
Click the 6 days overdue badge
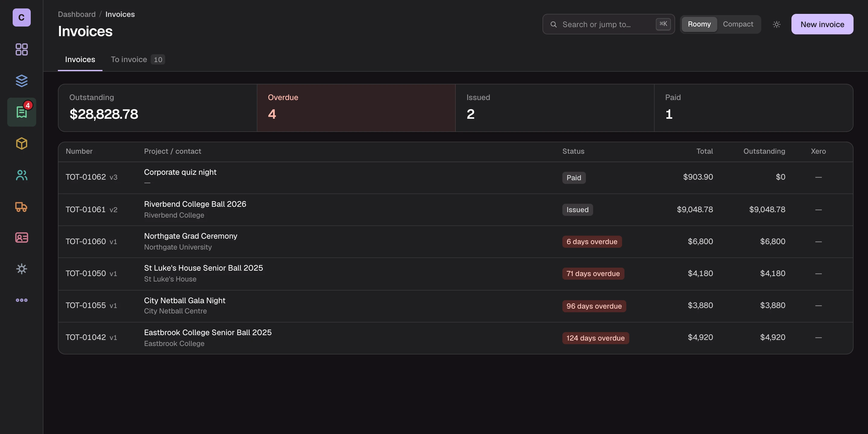tap(592, 242)
